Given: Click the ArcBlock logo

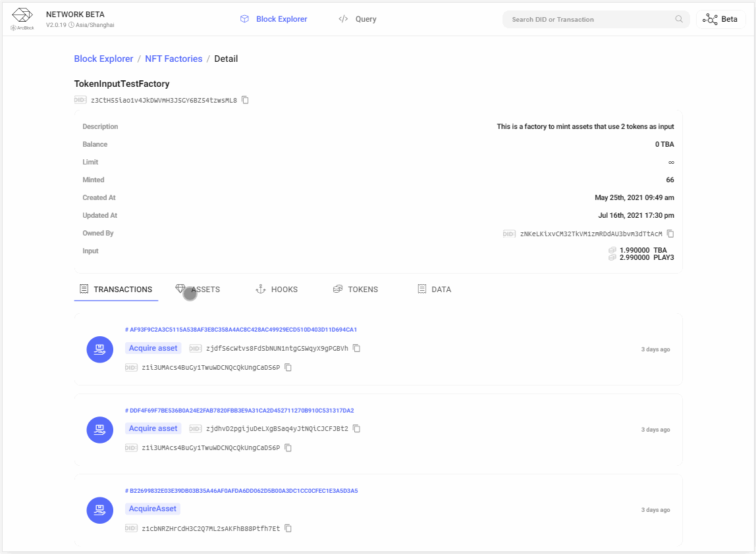Looking at the screenshot, I should (22, 19).
